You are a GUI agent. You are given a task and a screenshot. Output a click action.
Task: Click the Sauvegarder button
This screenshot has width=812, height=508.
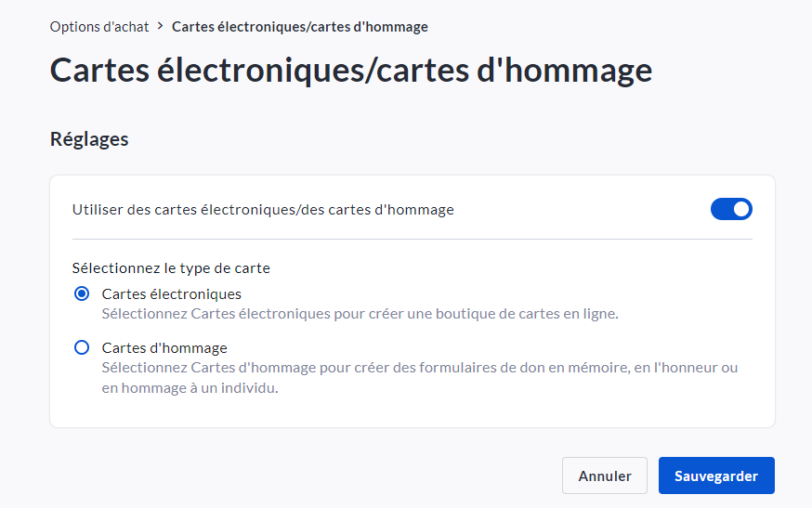tap(716, 475)
